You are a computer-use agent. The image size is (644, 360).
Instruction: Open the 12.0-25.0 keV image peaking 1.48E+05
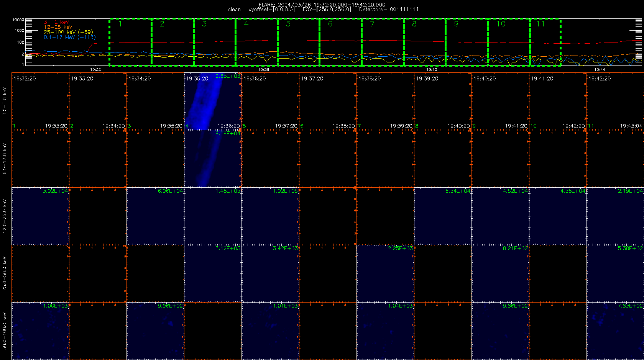pos(213,216)
